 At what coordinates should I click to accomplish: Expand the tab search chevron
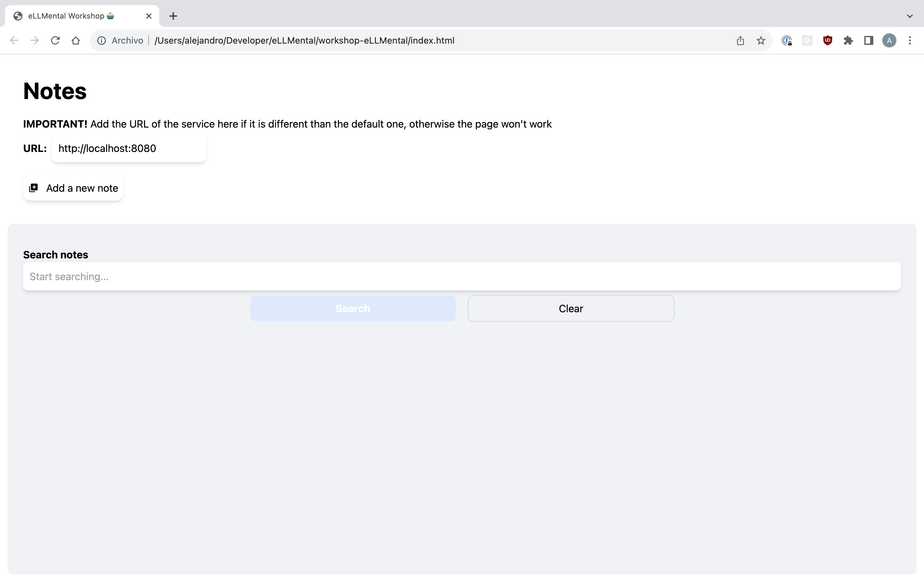(x=910, y=16)
